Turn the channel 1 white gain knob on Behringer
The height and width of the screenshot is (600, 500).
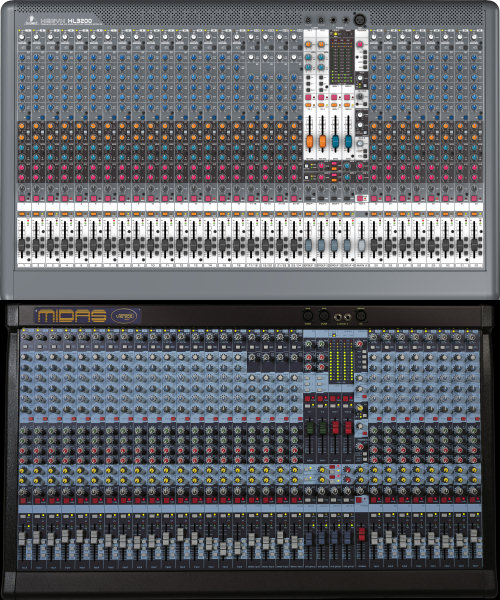click(22, 37)
